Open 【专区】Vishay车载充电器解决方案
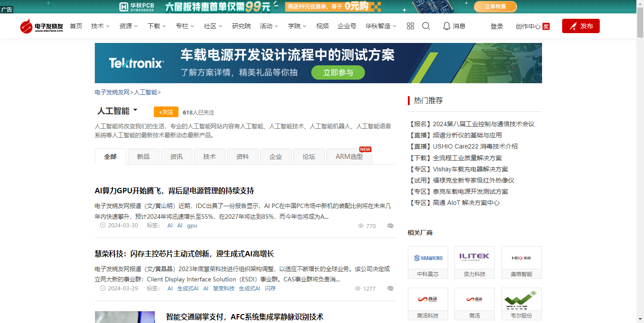The height and width of the screenshot is (323, 644). tap(458, 169)
